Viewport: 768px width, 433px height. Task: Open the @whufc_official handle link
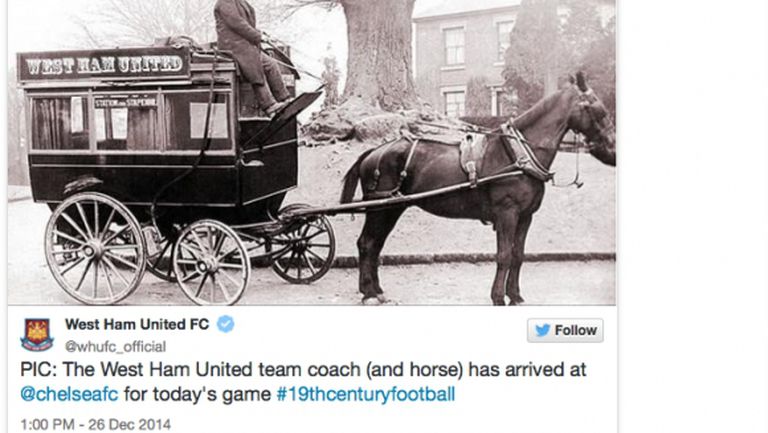click(x=115, y=346)
